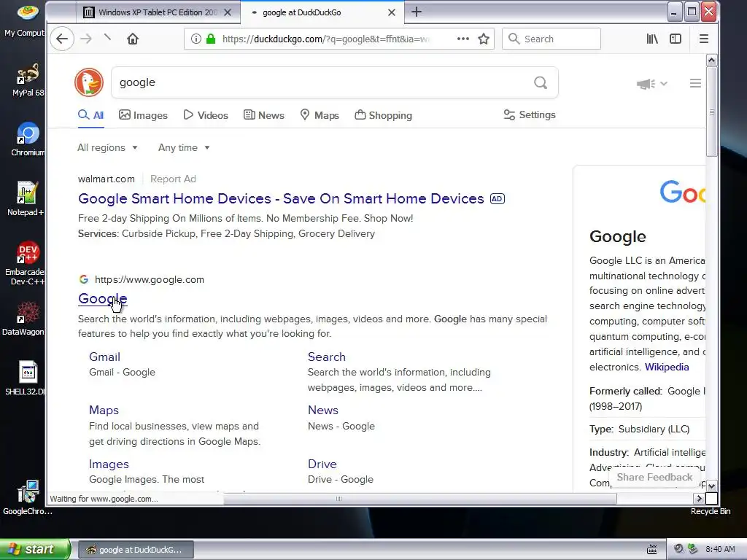The height and width of the screenshot is (560, 747).
Task: Open Google Smart Home Devices ad link
Action: click(x=281, y=198)
